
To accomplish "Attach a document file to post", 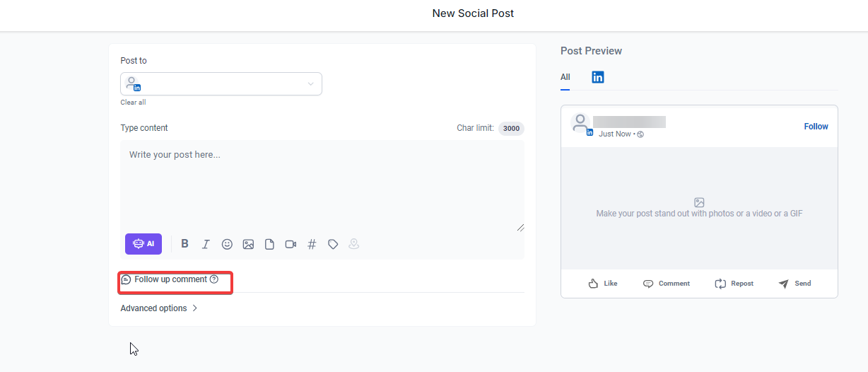I will (269, 244).
